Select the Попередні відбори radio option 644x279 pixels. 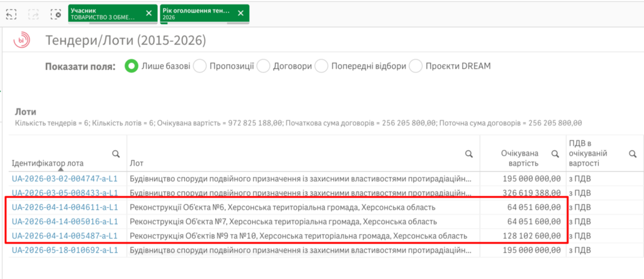(x=321, y=66)
